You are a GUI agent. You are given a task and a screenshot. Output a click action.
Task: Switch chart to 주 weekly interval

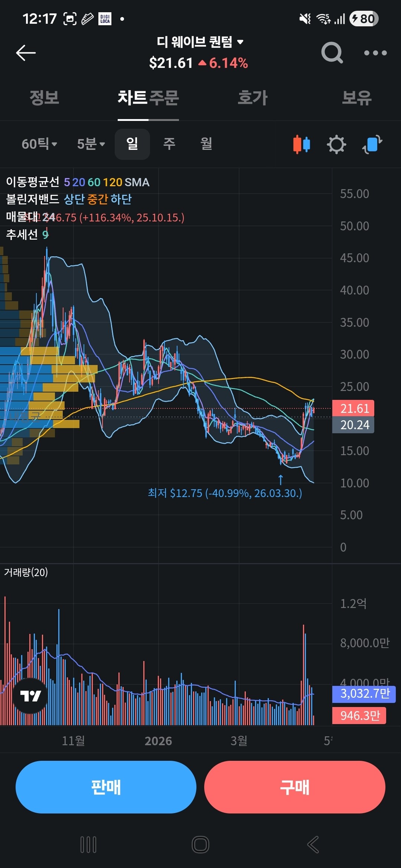point(169,144)
